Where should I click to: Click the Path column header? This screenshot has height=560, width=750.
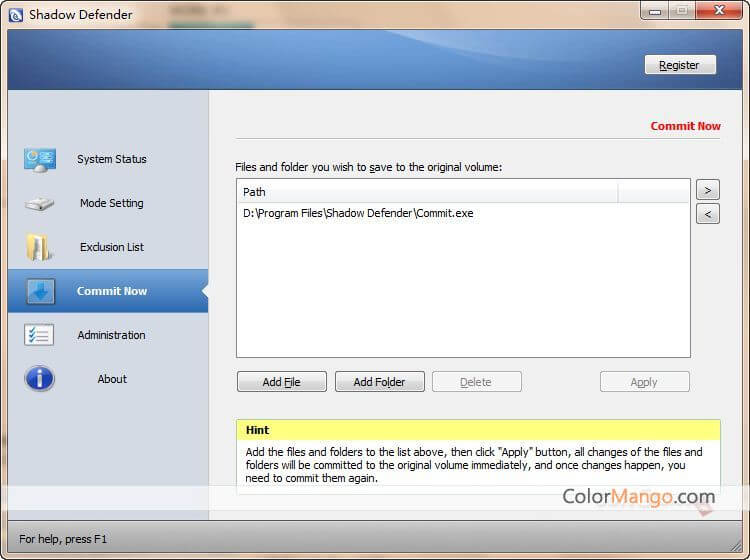pos(427,191)
